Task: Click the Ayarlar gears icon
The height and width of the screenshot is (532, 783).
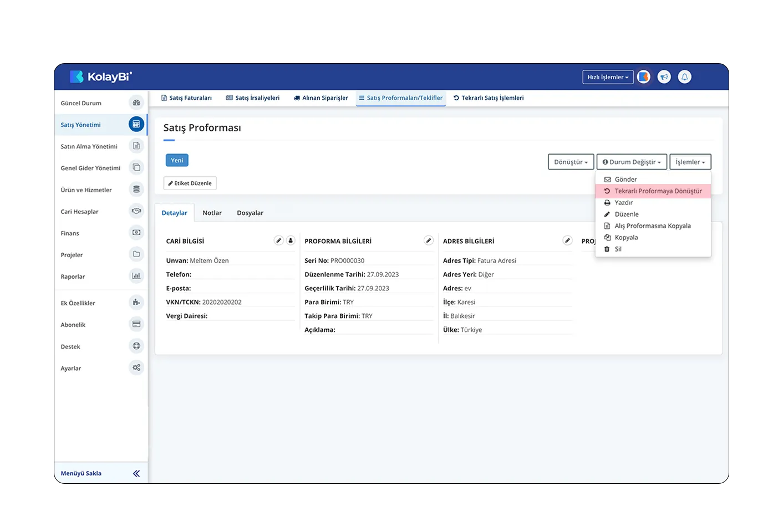Action: (136, 367)
